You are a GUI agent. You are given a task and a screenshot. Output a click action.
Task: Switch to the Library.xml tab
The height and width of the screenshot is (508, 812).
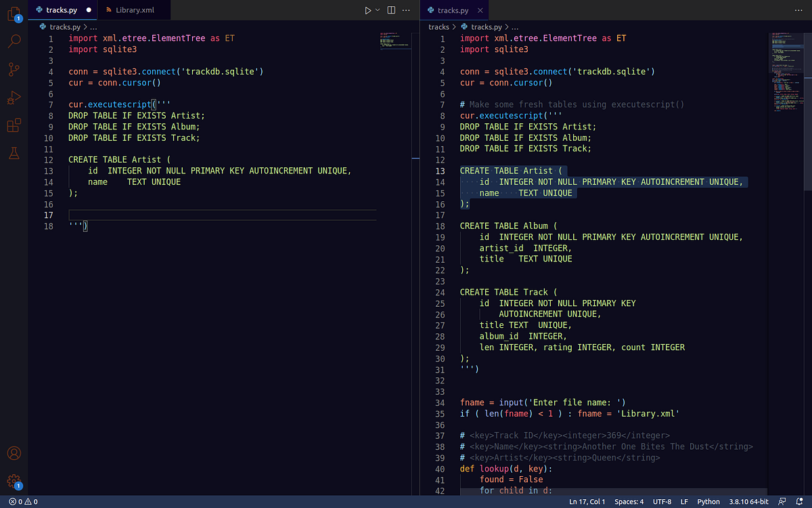pos(133,9)
